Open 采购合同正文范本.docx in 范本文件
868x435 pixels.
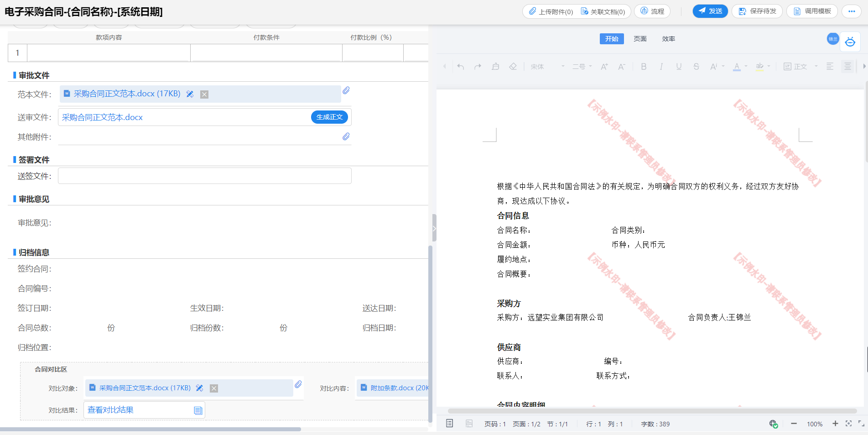tap(127, 94)
